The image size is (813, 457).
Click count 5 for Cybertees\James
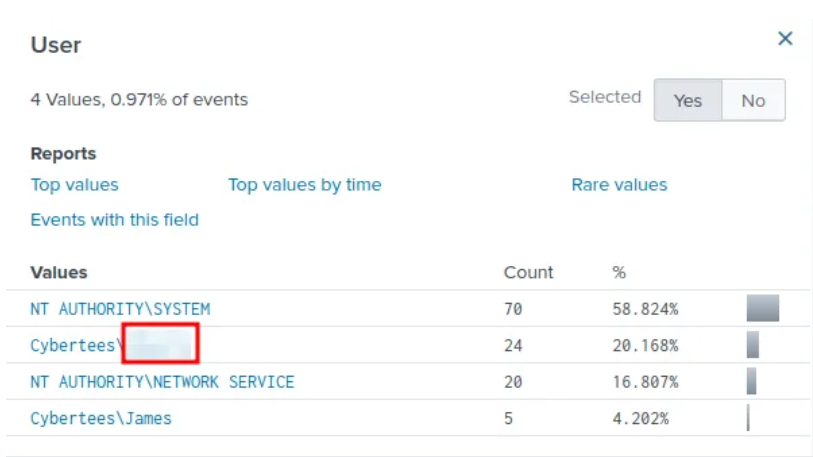pos(508,419)
